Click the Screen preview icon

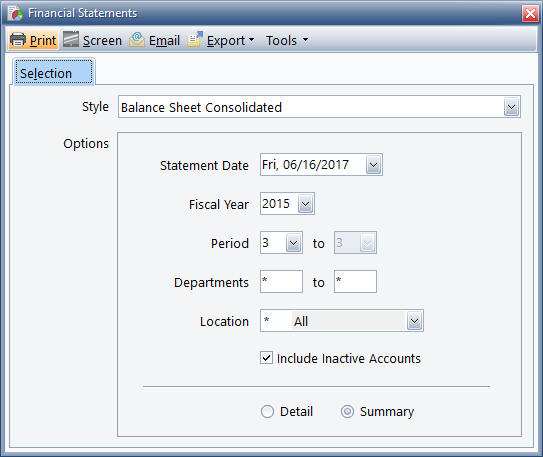[71, 39]
